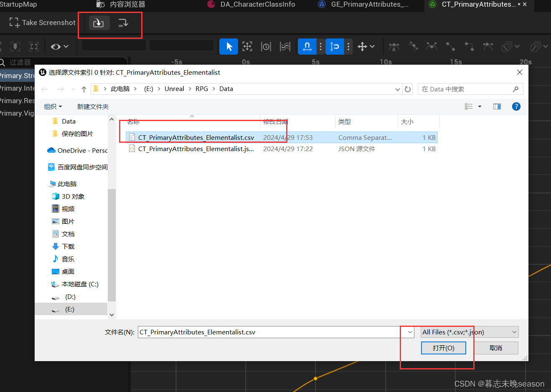
Task: Select 3D 对象 in navigation pane
Action: pyautogui.click(x=73, y=196)
